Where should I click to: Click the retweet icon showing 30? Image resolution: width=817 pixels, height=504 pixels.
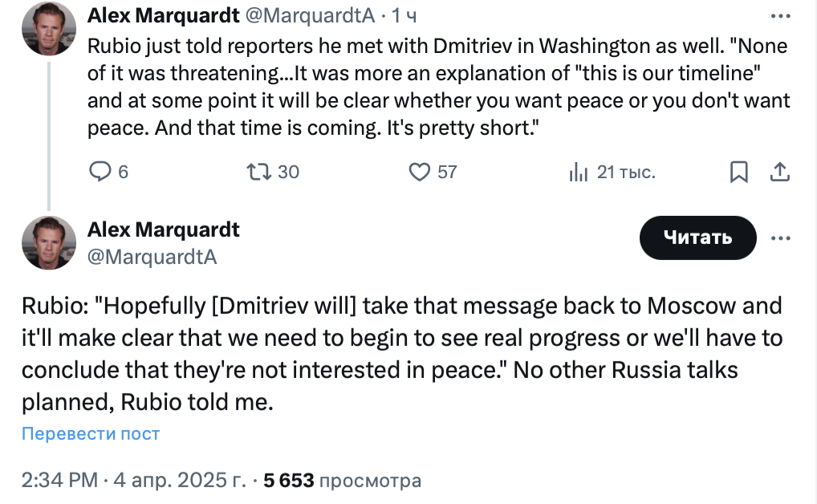tap(258, 172)
